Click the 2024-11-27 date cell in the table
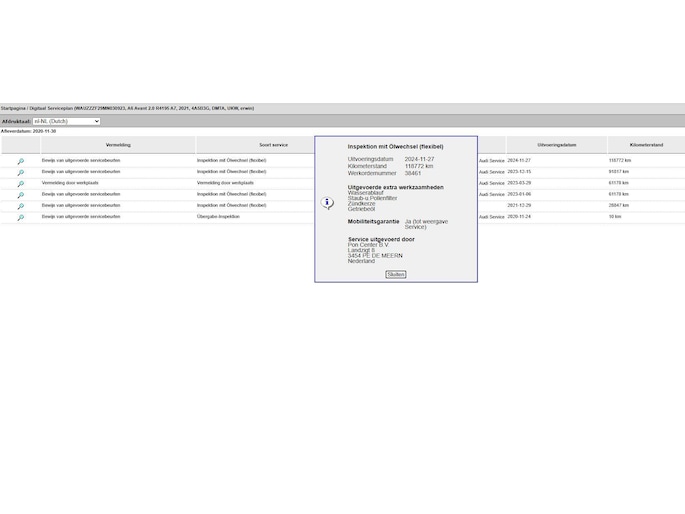 (519, 160)
